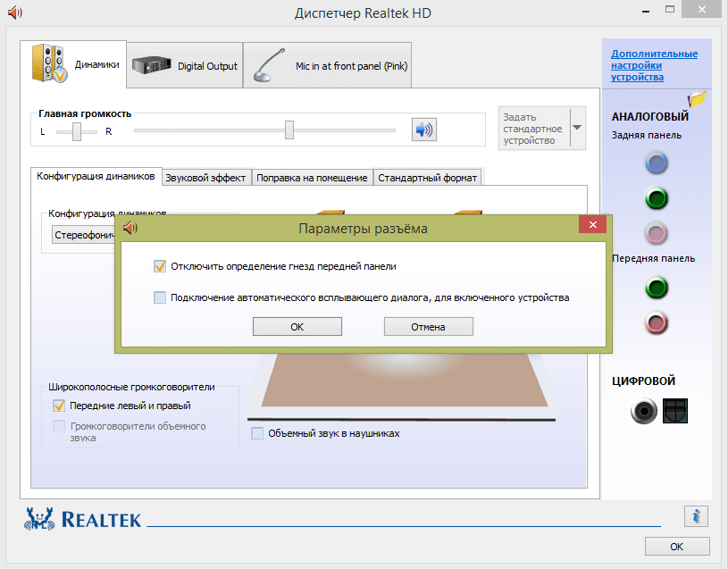
Task: Toggle 'Объемный звук в наушниках' checkbox
Action: point(258,433)
